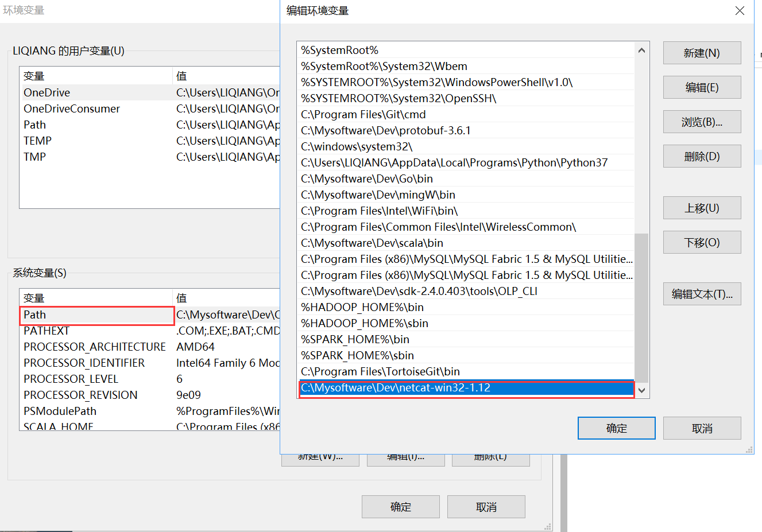Confirm edits with 确定 in the edit dialog

pyautogui.click(x=616, y=428)
